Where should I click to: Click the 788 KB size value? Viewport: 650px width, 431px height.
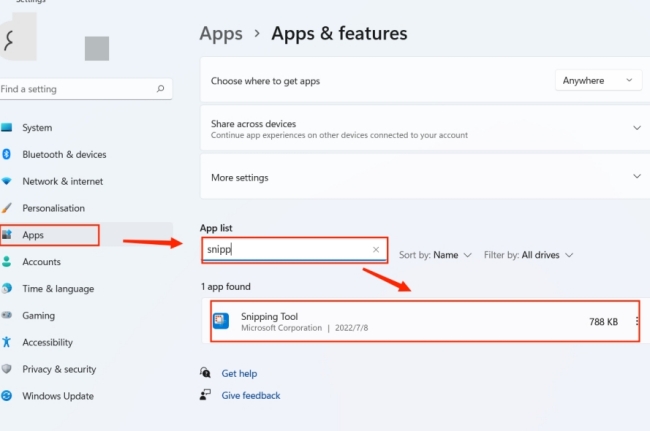point(603,322)
